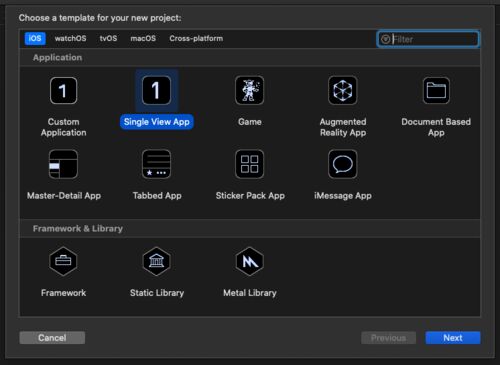Choose the Framework toolbox icon
500x365 pixels.
[63, 261]
